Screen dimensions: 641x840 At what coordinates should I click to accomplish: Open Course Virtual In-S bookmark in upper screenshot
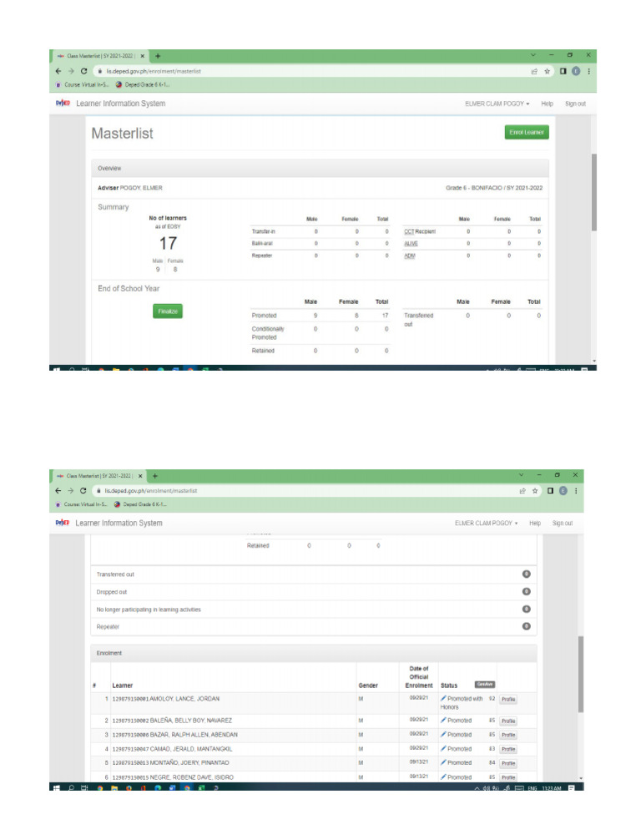click(83, 84)
